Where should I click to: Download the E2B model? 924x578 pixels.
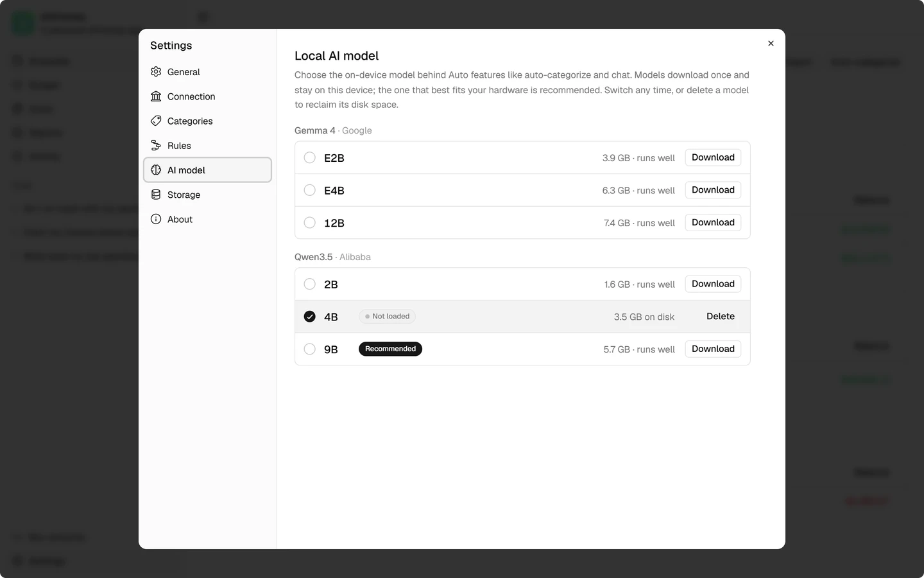click(713, 157)
